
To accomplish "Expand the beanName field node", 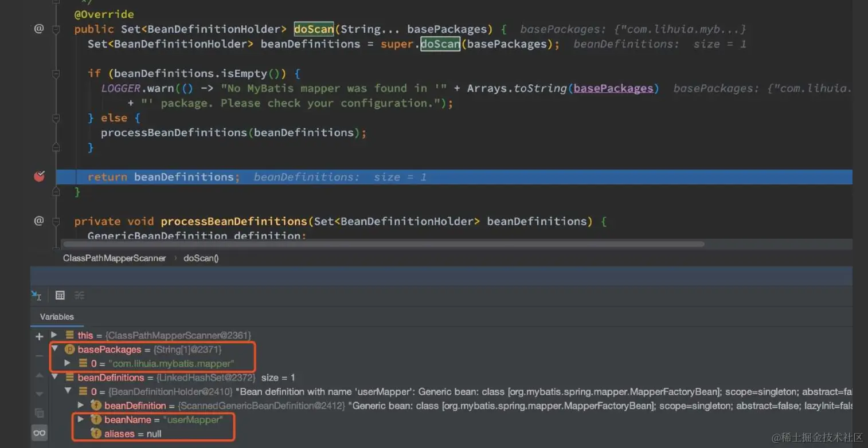I will pyautogui.click(x=81, y=420).
